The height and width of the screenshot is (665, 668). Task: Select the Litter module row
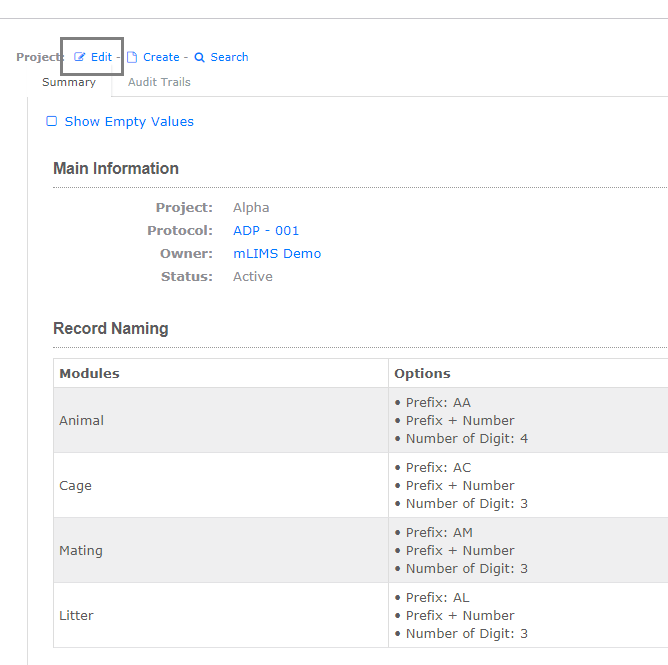tap(360, 615)
